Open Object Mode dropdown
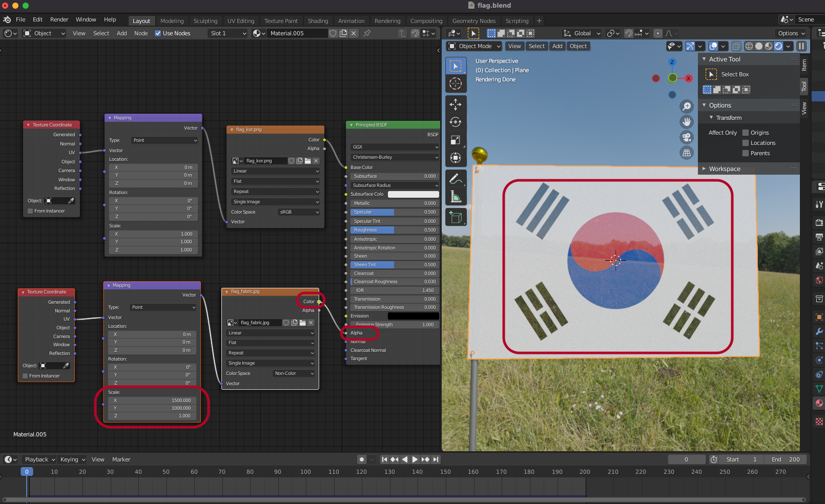Image resolution: width=825 pixels, height=504 pixels. point(475,46)
